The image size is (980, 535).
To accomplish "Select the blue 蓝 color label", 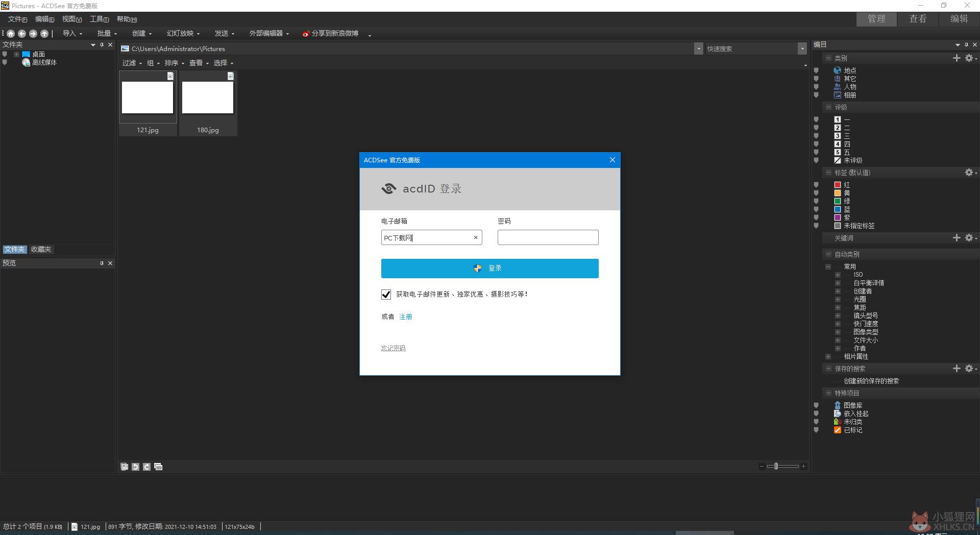I will pyautogui.click(x=842, y=209).
